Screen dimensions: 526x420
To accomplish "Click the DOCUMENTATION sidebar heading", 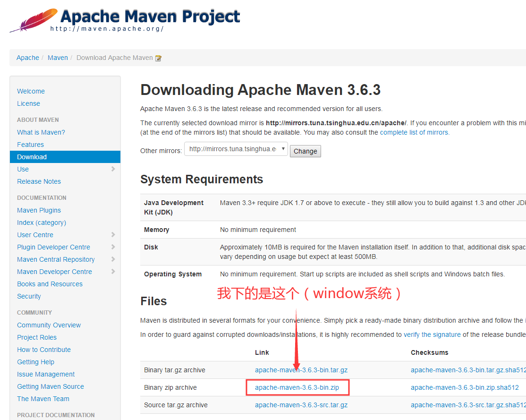I will (x=42, y=198).
